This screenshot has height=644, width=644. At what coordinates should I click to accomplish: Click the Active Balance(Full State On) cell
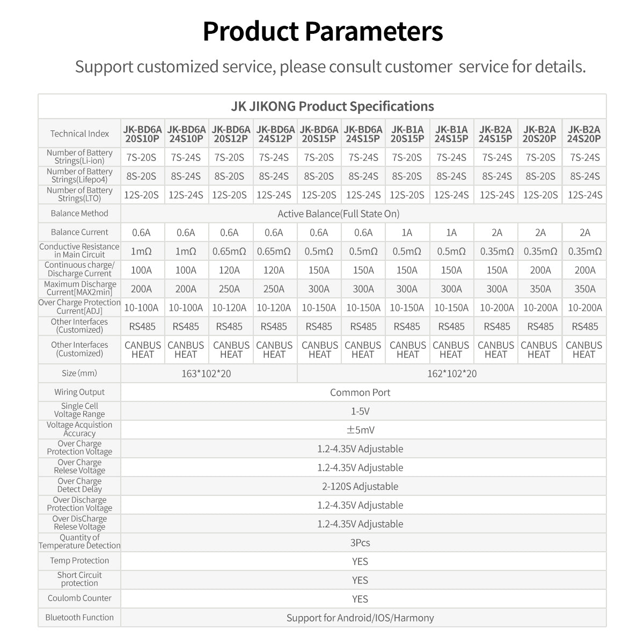click(339, 214)
